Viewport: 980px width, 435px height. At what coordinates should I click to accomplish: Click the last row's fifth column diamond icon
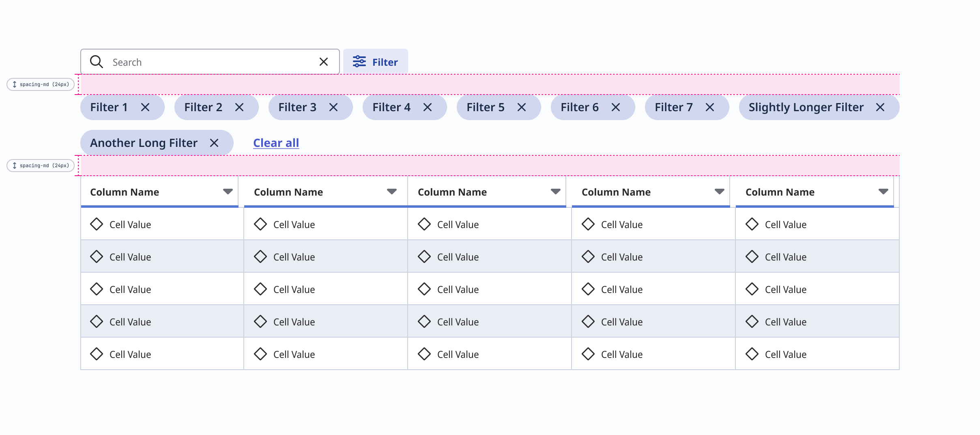(752, 354)
